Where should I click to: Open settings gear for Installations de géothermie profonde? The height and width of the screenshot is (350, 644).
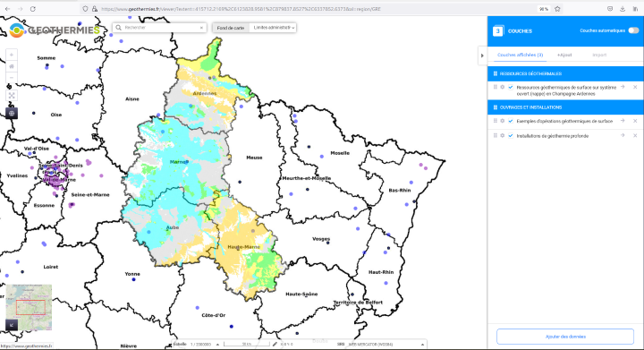pos(503,135)
